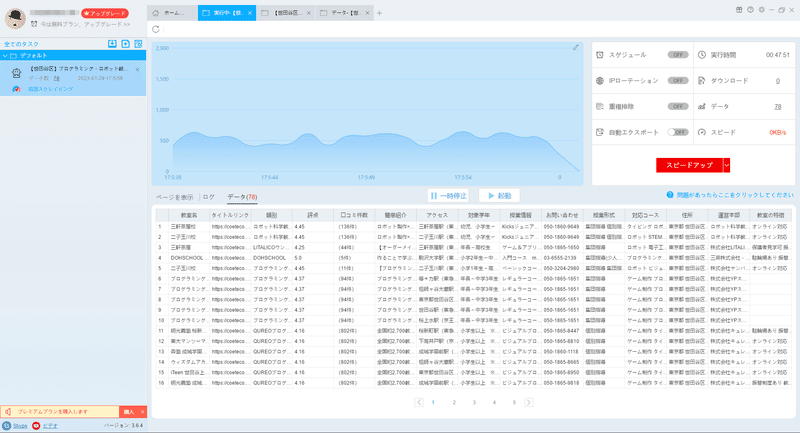Go to previous results page arrow
This screenshot has height=433, width=800.
tap(419, 402)
